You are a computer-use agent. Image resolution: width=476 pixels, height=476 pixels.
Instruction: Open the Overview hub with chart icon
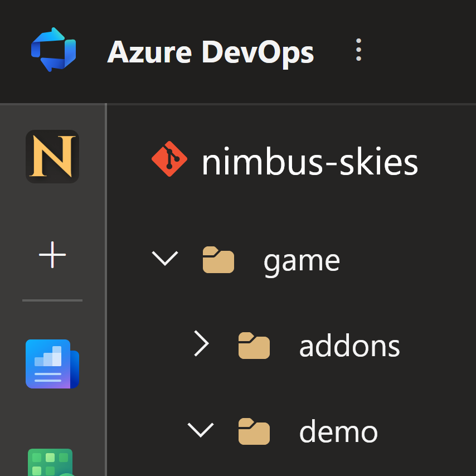(52, 363)
